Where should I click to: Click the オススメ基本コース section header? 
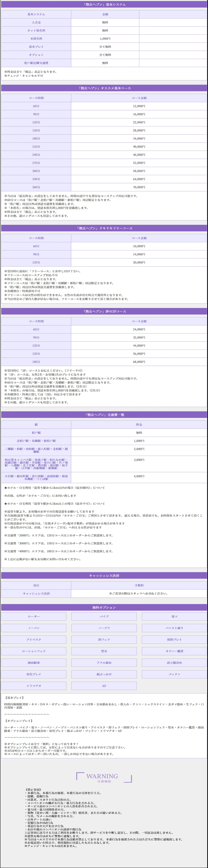tap(104, 88)
